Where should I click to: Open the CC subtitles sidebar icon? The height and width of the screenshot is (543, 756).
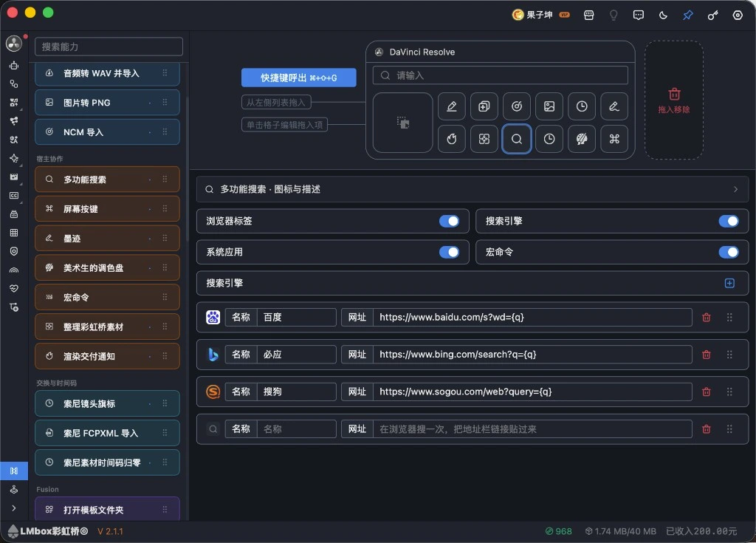[x=14, y=196]
